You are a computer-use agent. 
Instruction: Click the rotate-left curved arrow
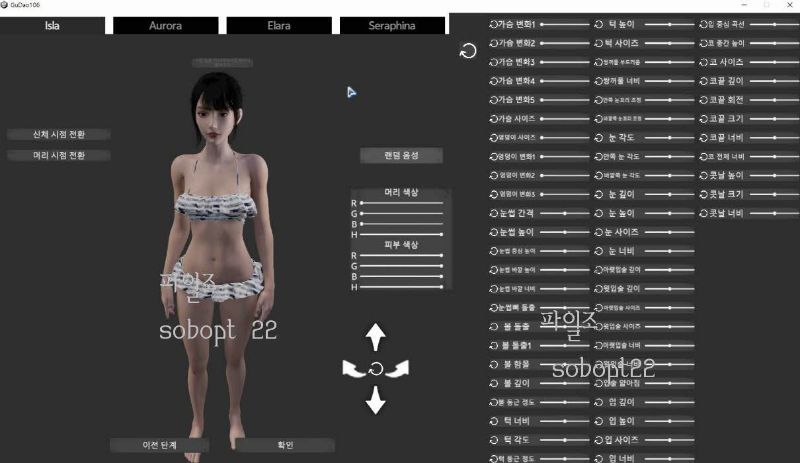click(353, 369)
